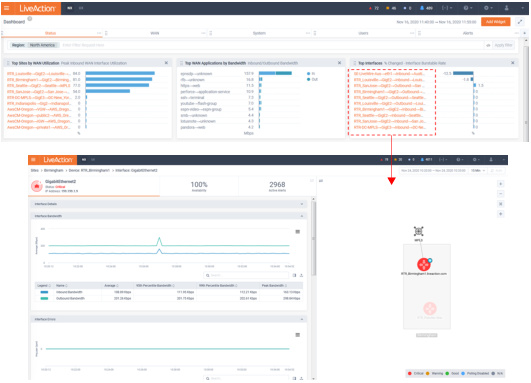Close Top Sites by WAN Utilization widget
Image resolution: width=531 pixels, height=383 pixels.
pos(166,63)
